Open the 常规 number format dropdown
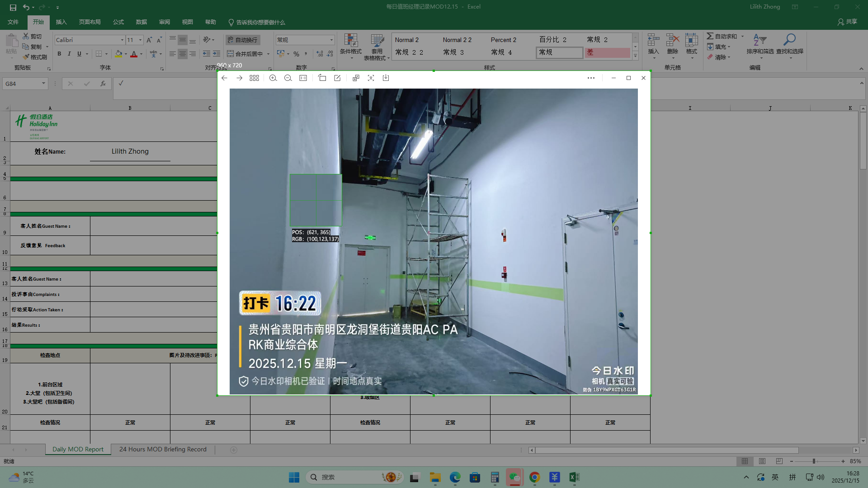Viewport: 868px width, 488px height. pos(331,40)
